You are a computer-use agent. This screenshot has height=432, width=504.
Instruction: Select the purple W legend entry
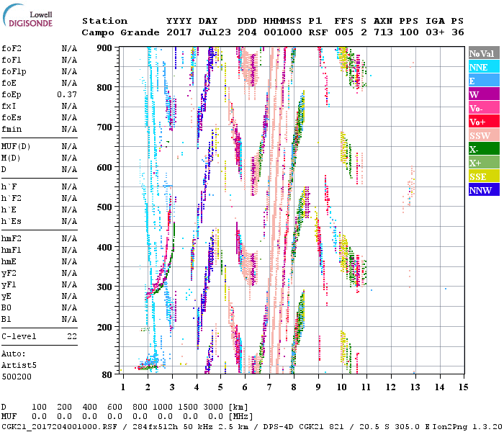pos(483,94)
